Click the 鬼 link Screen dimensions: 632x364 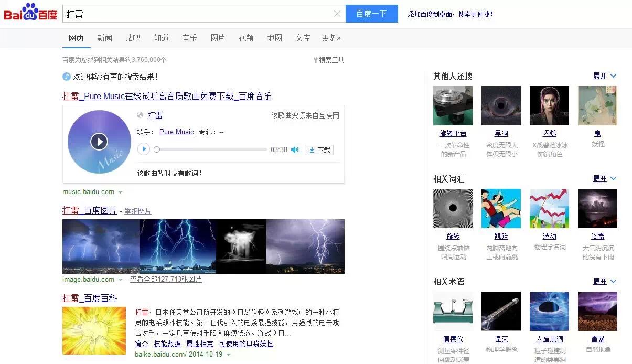click(x=597, y=134)
